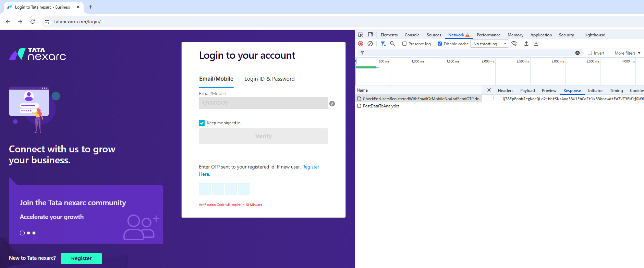The image size is (644, 268).
Task: Click the fourth OTP digit box
Action: pyautogui.click(x=244, y=189)
